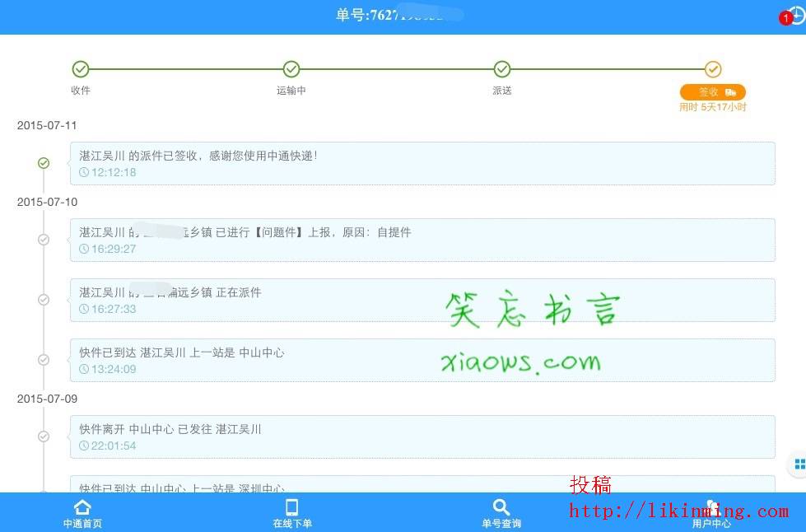Click the orange 签收 step circle
The height and width of the screenshot is (532, 806).
click(713, 69)
